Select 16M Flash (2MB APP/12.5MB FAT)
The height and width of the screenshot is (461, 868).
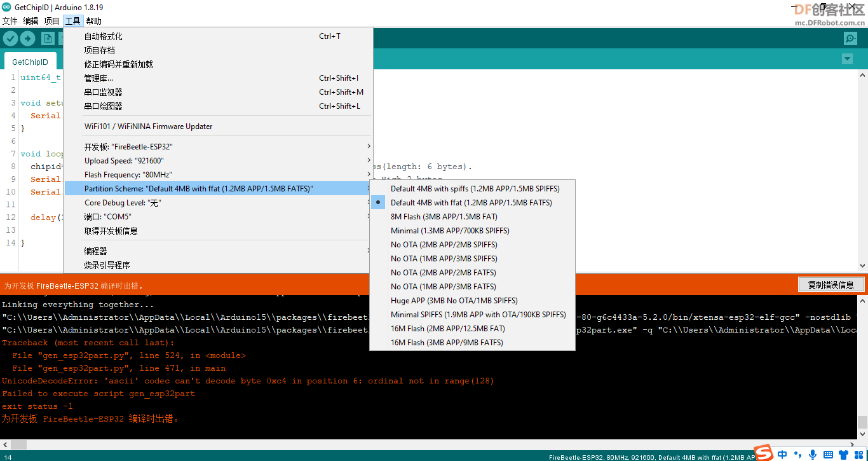472,329
